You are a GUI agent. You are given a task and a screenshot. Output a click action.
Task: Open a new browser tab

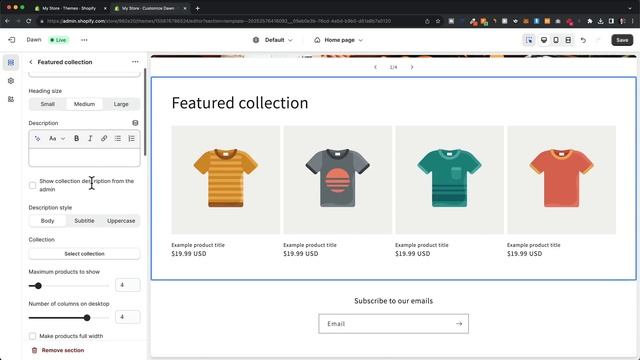click(x=198, y=8)
